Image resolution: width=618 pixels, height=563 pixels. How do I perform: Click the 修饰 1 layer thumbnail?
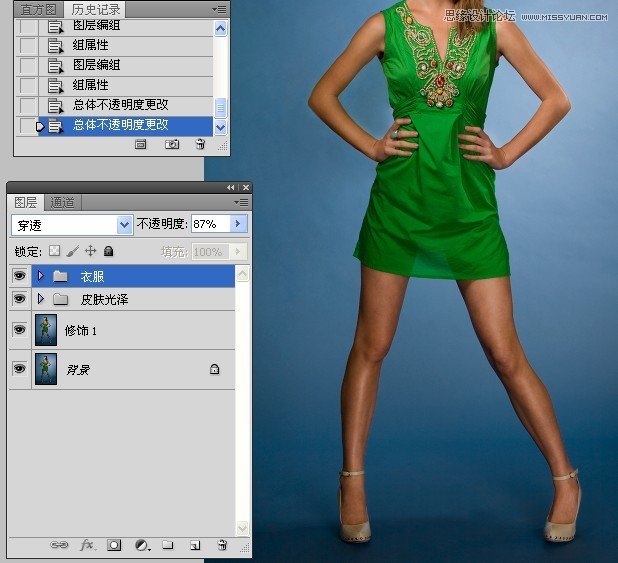point(46,330)
